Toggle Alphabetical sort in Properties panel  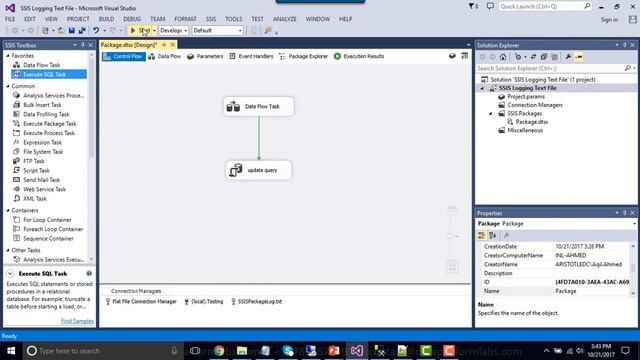[493, 236]
